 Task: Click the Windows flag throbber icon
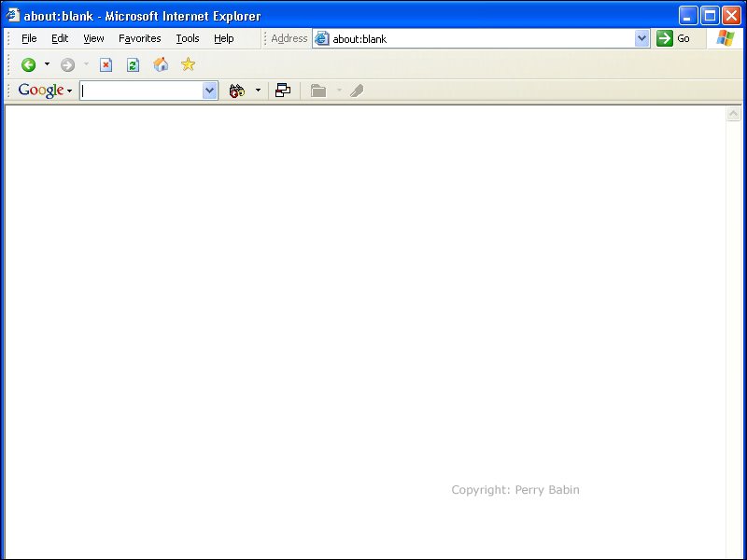click(x=726, y=38)
